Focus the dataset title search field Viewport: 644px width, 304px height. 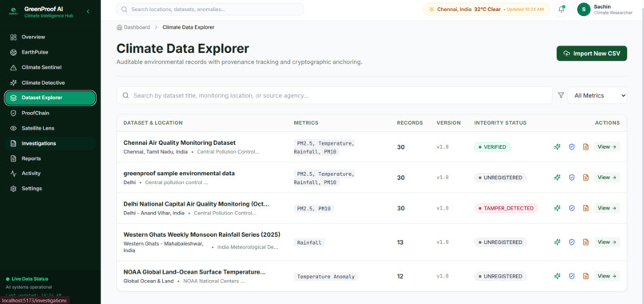tap(334, 95)
